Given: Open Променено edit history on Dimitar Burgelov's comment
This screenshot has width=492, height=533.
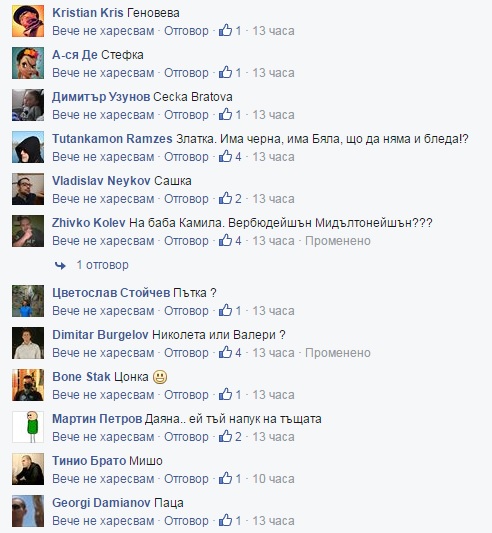Looking at the screenshot, I should tap(338, 353).
